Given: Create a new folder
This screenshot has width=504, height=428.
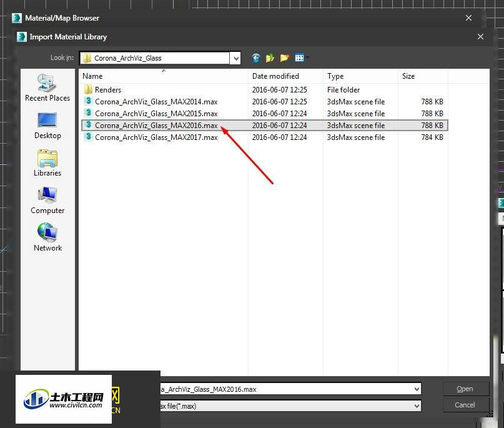Looking at the screenshot, I should (284, 58).
